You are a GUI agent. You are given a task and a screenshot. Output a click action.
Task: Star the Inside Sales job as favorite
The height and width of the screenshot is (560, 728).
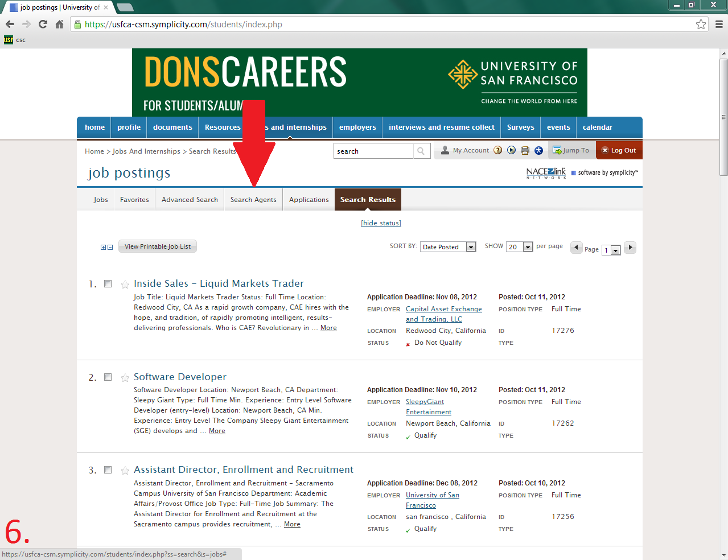(x=125, y=285)
